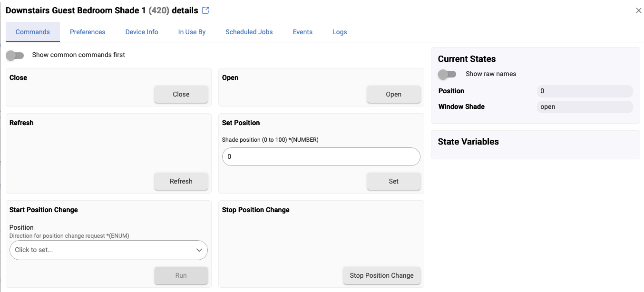Toggle Show common commands first switch
Screen dimensions: 644x292
click(15, 55)
